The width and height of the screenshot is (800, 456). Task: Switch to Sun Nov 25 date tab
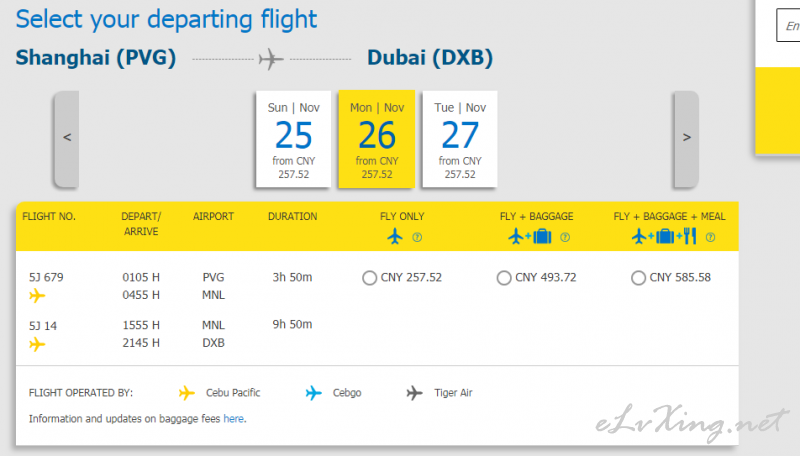[x=293, y=139]
